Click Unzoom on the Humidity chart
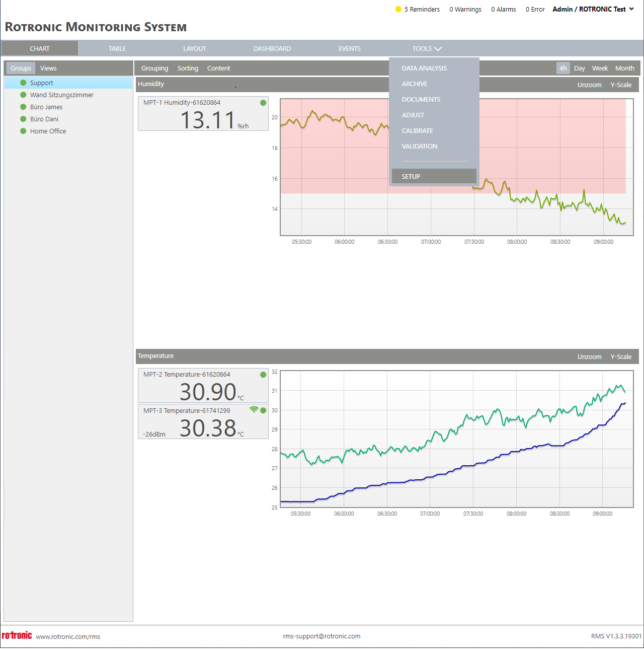Screen dimensions: 644x650 [x=590, y=85]
